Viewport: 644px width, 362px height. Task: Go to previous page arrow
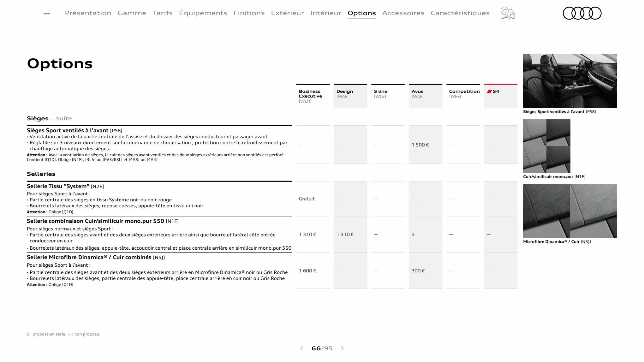[301, 348]
